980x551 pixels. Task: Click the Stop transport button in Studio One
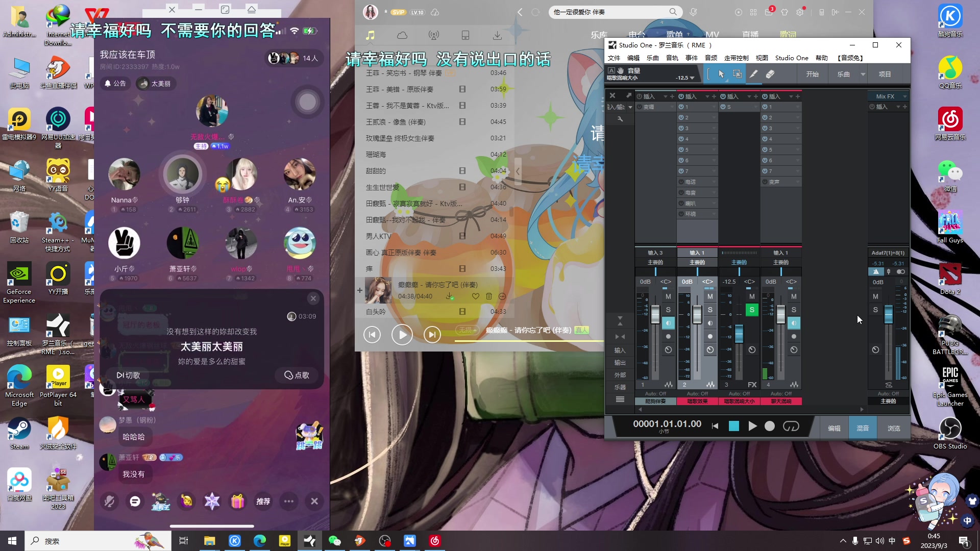tap(734, 426)
